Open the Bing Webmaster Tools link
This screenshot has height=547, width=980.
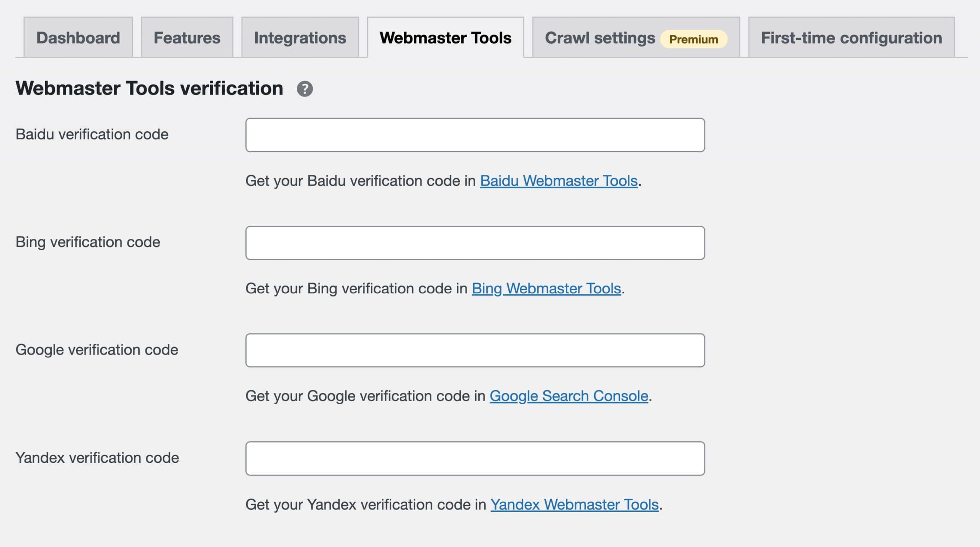547,288
